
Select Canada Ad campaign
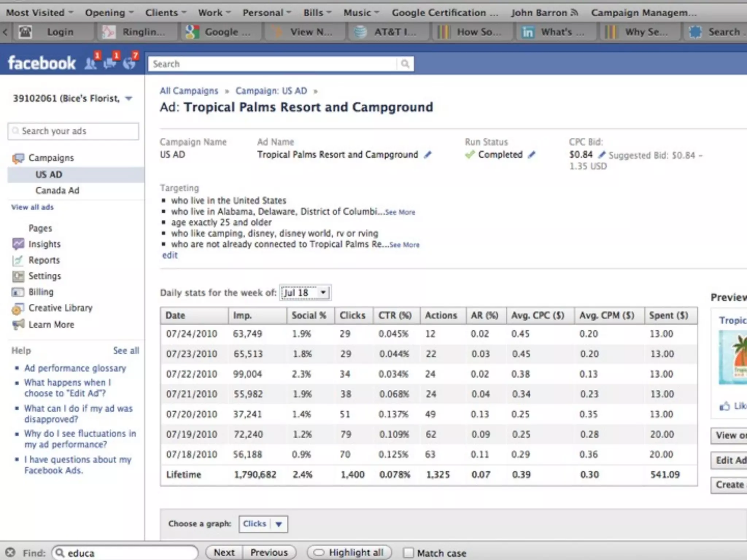coord(57,190)
